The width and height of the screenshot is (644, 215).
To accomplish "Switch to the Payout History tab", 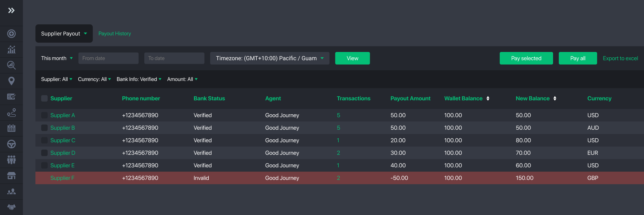I will [115, 34].
